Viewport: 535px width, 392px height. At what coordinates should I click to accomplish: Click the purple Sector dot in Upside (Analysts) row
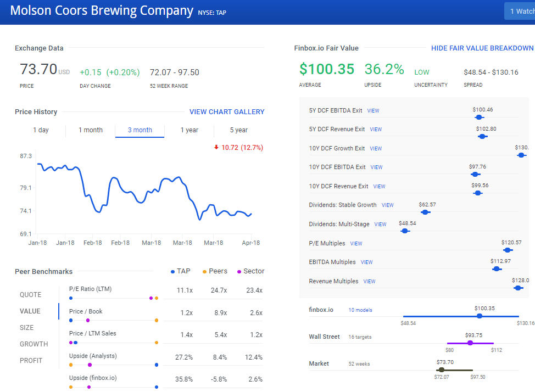pyautogui.click(x=90, y=365)
